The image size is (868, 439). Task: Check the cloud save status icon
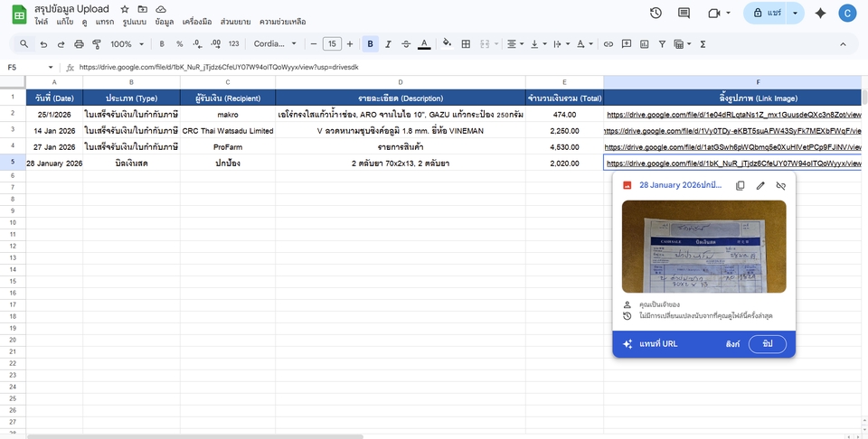(x=161, y=9)
